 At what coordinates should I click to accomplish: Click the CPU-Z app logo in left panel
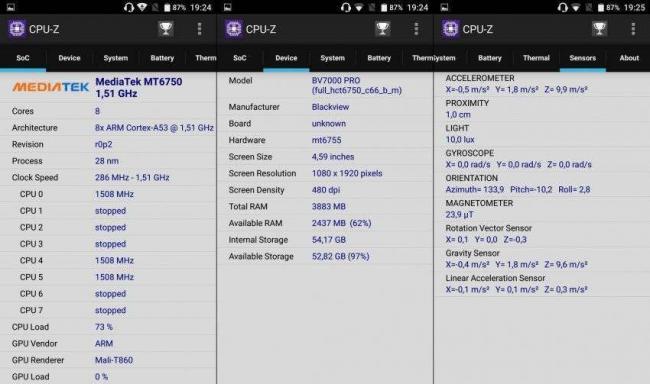pyautogui.click(x=17, y=29)
